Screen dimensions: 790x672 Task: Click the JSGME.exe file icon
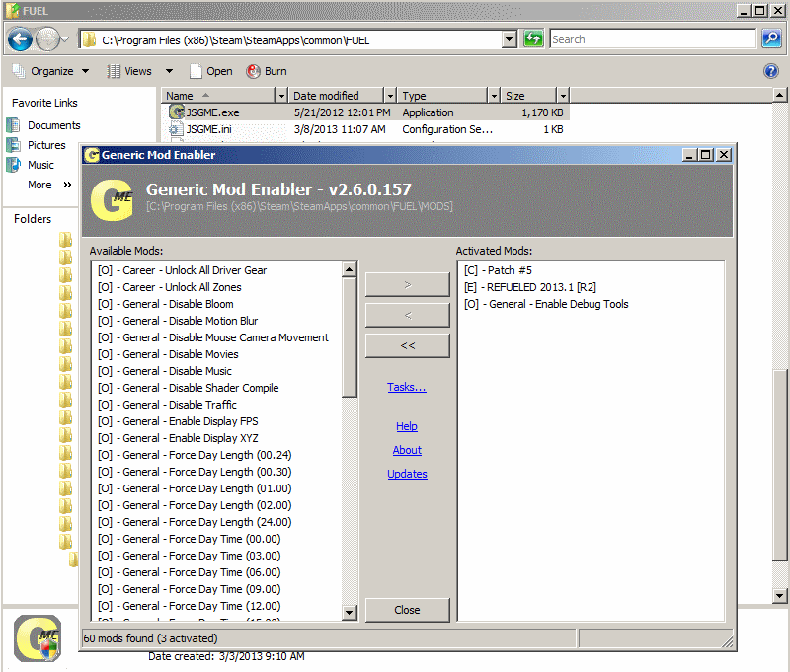pyautogui.click(x=177, y=112)
